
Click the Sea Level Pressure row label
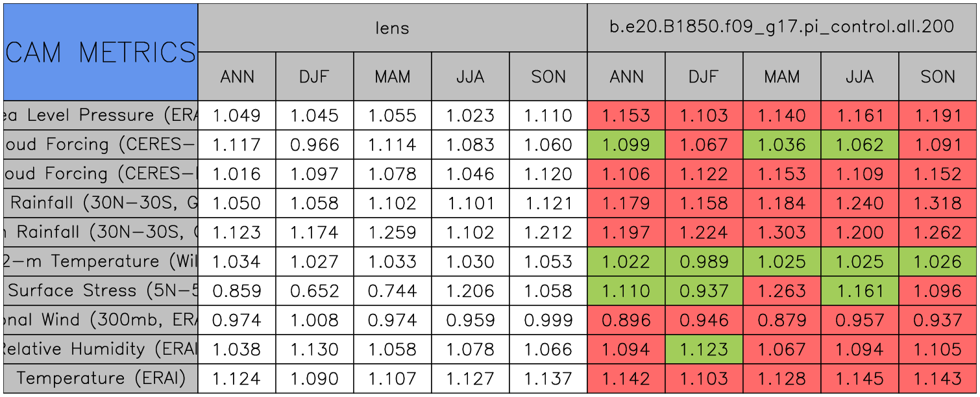[x=100, y=116]
